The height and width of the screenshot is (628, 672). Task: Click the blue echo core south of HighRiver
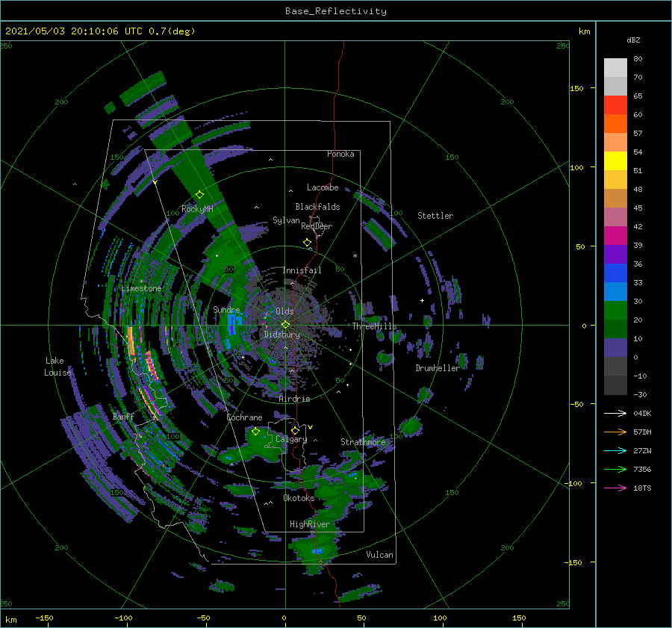coord(317,551)
